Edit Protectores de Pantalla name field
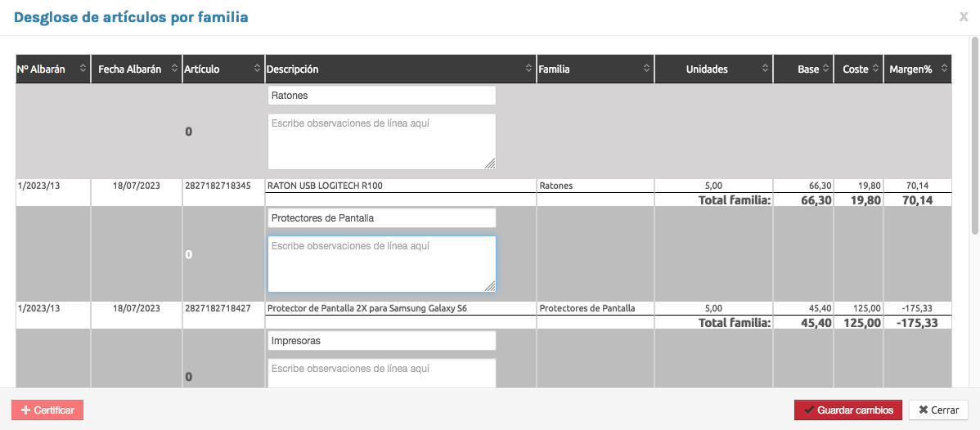The width and height of the screenshot is (980, 430). (x=381, y=218)
